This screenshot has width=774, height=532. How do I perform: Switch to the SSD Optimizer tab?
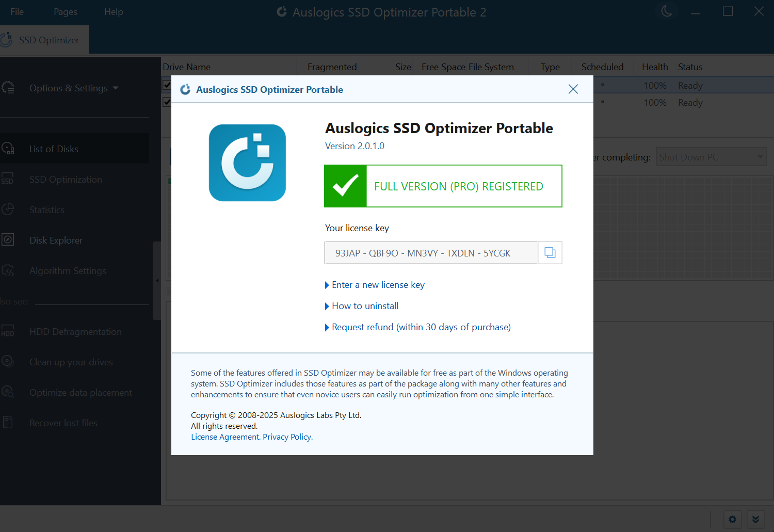pyautogui.click(x=44, y=40)
